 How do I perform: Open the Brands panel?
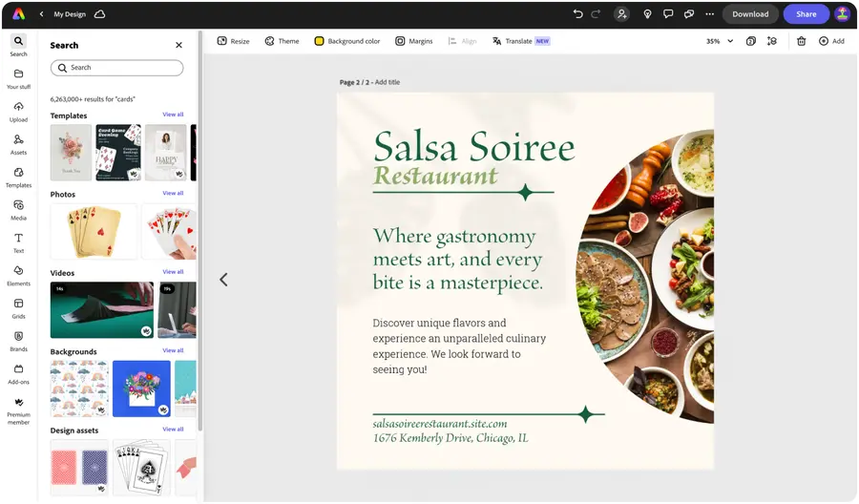click(19, 342)
